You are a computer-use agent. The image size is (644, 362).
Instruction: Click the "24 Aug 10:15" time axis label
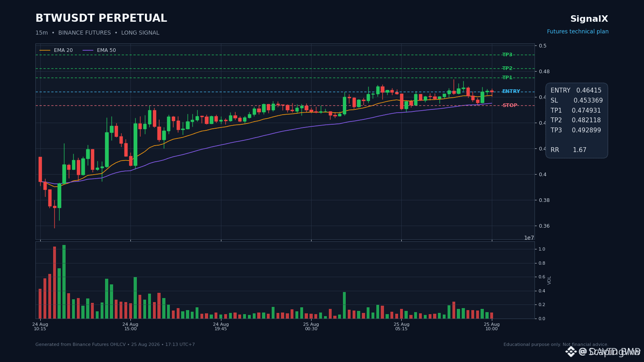pyautogui.click(x=40, y=327)
